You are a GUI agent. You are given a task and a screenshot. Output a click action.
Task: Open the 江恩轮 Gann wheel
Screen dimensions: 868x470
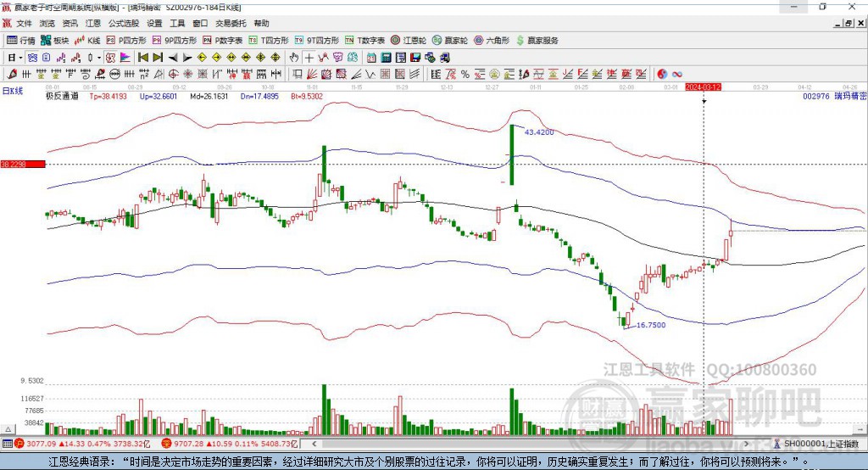(409, 41)
